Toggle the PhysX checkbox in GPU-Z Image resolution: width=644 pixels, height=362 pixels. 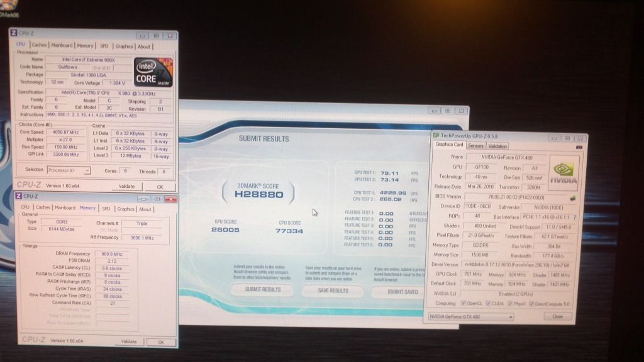[x=509, y=304]
